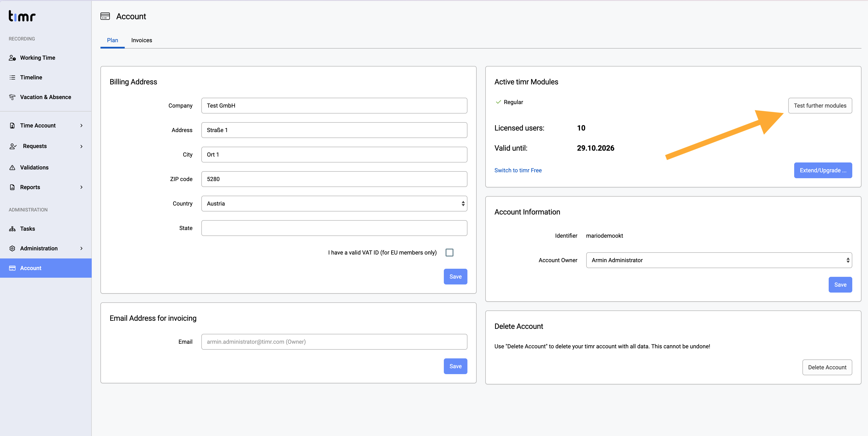Click the Tasks hierarchy icon

pos(12,229)
